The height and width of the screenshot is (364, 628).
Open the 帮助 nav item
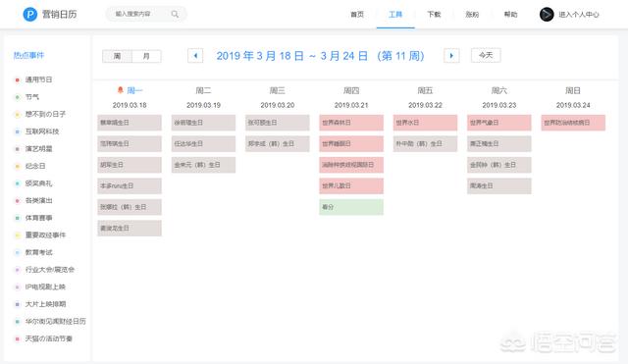510,15
